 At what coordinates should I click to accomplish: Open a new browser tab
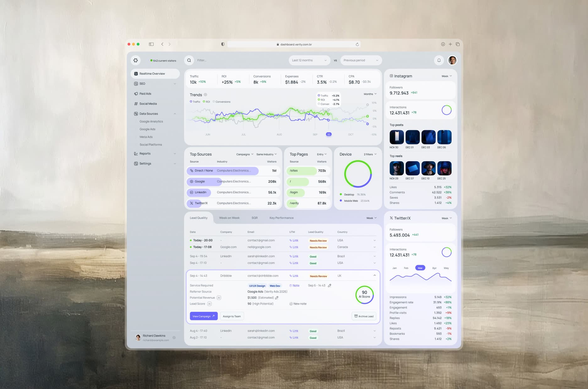450,44
